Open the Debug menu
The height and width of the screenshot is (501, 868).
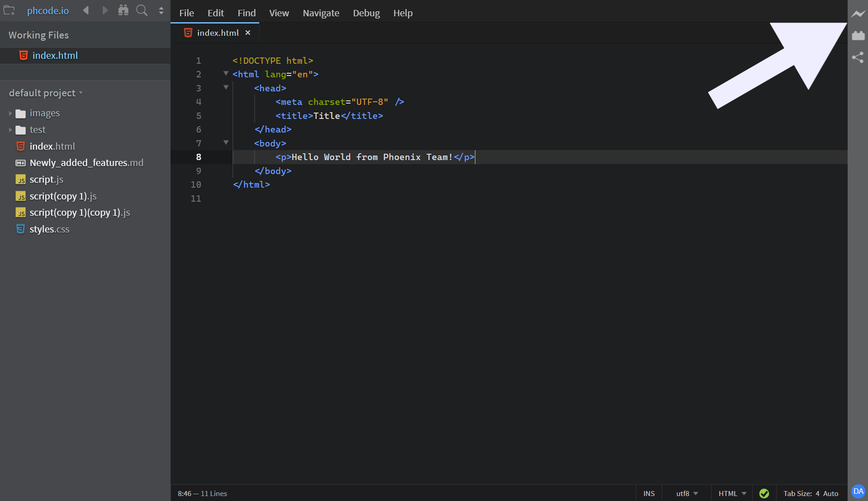366,13
